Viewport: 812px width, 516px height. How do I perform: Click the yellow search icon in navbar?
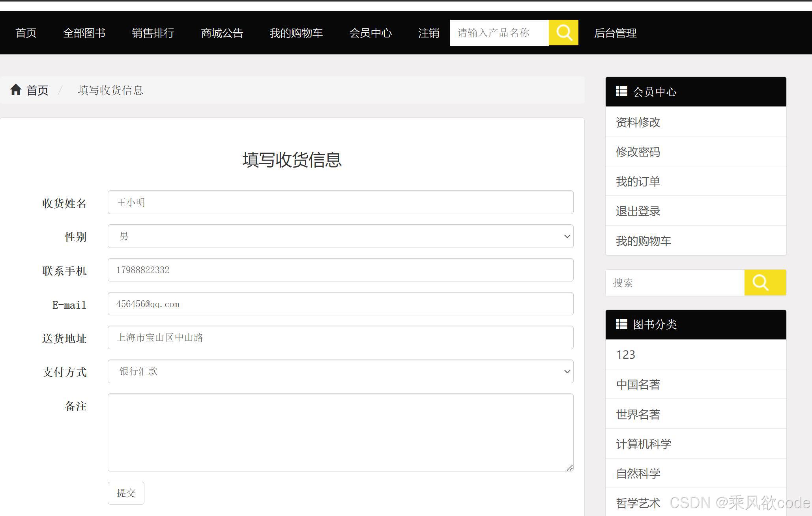pos(563,33)
